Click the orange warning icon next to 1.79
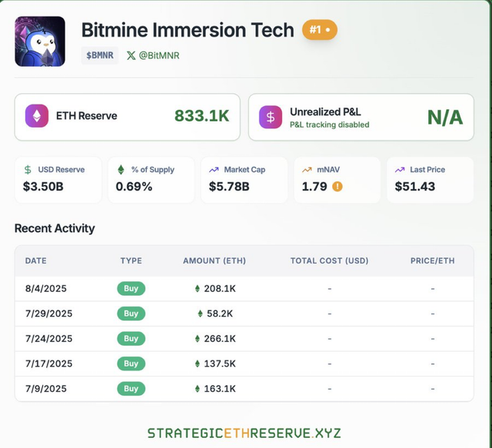 337,187
